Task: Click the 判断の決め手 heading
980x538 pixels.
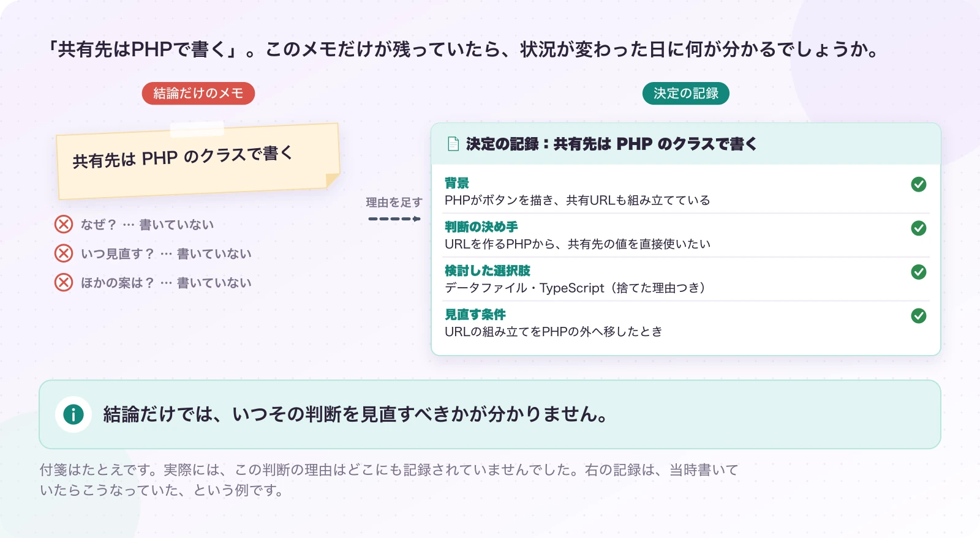Action: point(481,227)
